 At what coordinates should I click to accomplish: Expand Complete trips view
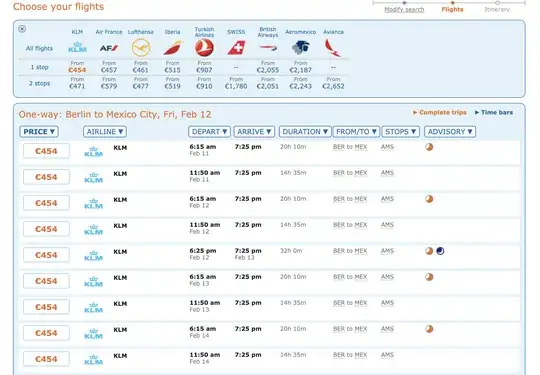[439, 112]
